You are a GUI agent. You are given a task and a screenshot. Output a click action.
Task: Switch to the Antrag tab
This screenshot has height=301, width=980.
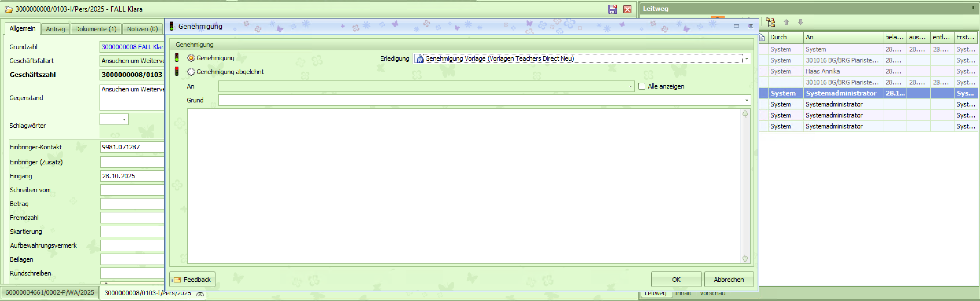click(x=55, y=29)
